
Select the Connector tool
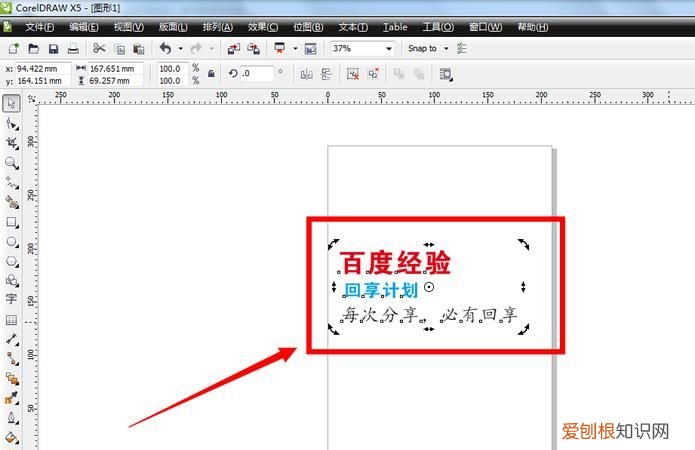point(12,358)
